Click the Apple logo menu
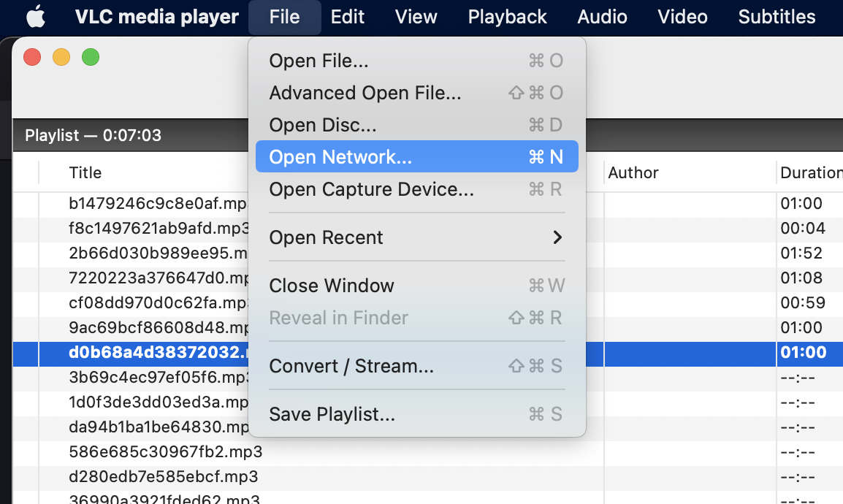 (35, 17)
